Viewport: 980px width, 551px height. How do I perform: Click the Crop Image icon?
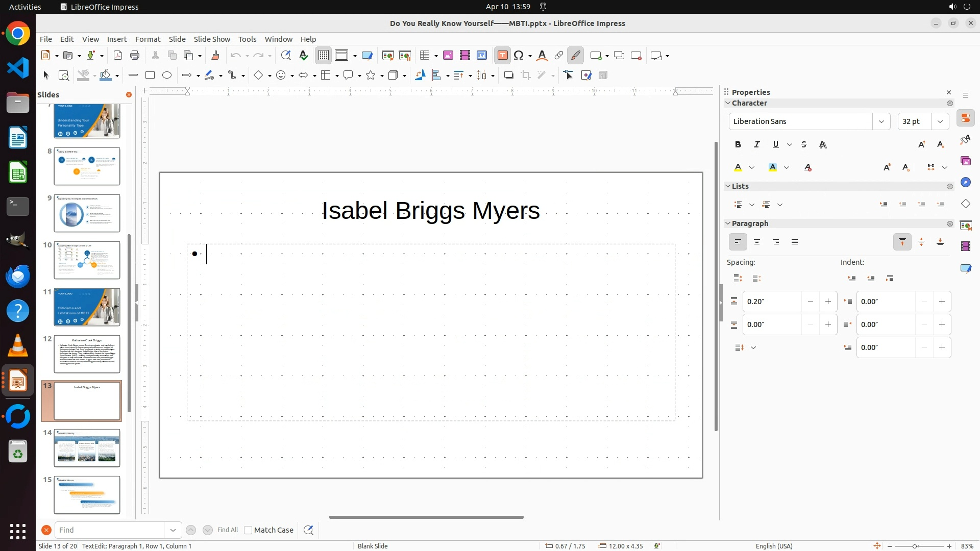click(x=526, y=76)
